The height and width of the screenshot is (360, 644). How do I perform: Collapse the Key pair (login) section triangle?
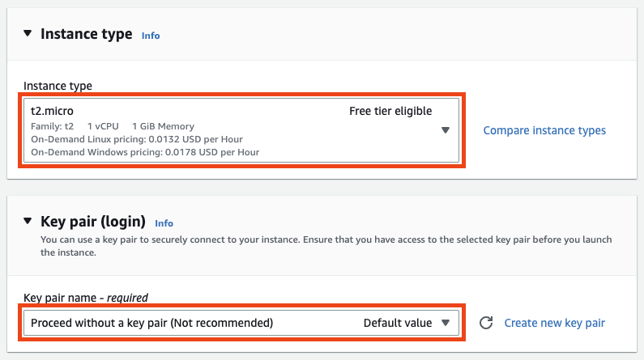[28, 221]
